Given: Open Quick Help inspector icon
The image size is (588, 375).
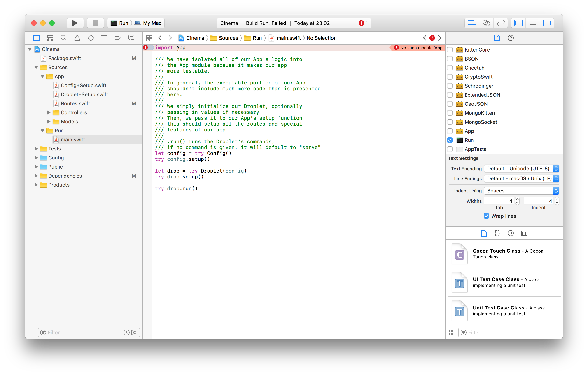Looking at the screenshot, I should click(x=510, y=38).
